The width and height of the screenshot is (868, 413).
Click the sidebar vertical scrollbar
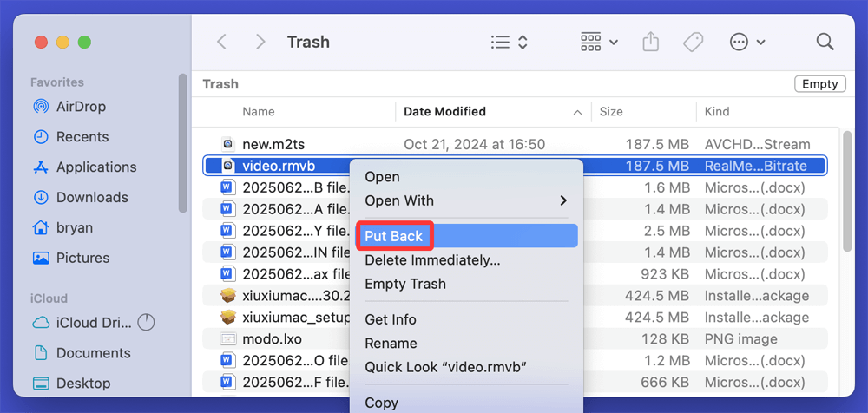click(182, 143)
